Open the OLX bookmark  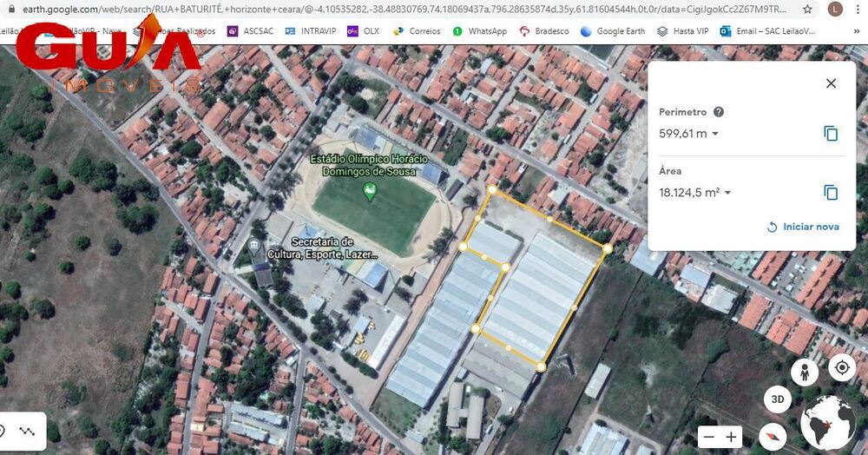click(363, 31)
